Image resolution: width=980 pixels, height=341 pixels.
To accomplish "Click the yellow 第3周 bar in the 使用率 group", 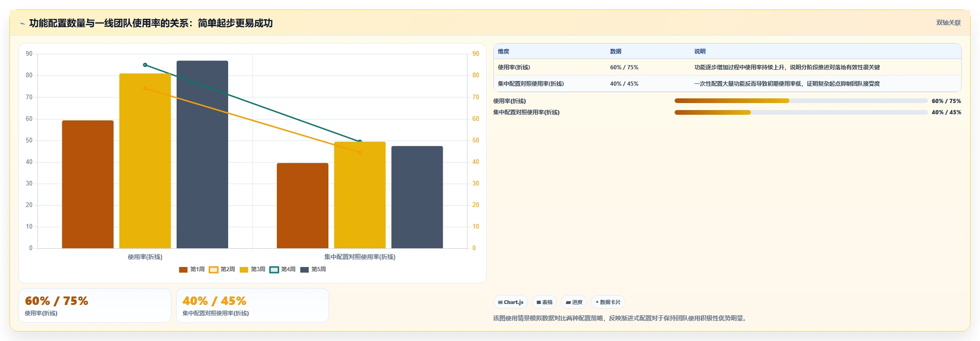I will (x=145, y=161).
